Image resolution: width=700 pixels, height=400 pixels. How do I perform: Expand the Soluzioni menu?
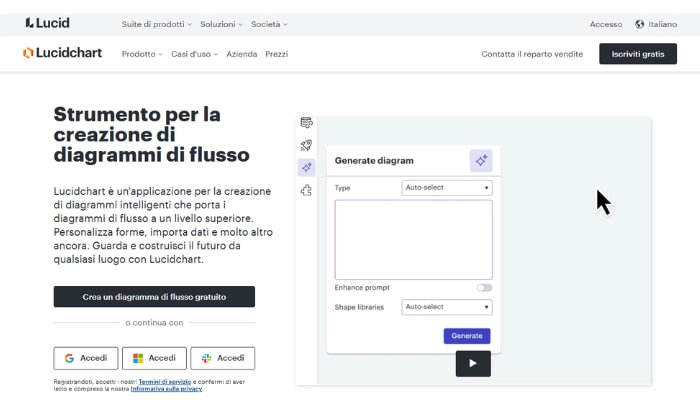click(221, 24)
